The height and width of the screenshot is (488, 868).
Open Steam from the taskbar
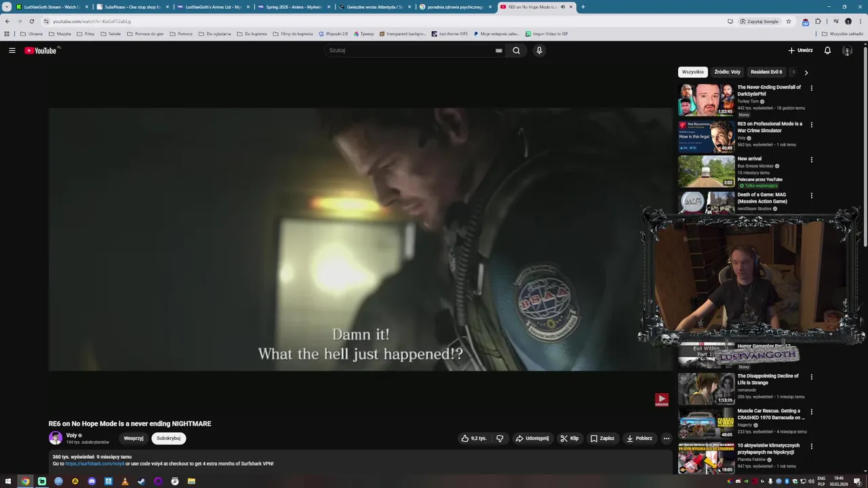[141, 481]
